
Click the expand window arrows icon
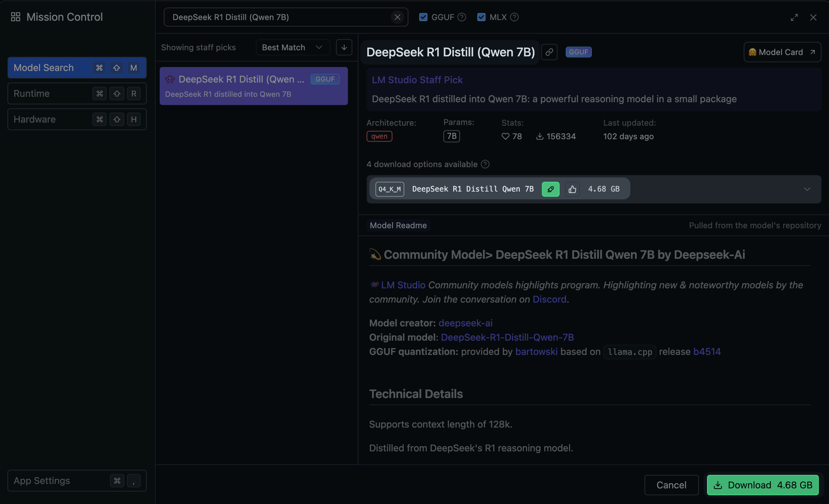pos(794,17)
